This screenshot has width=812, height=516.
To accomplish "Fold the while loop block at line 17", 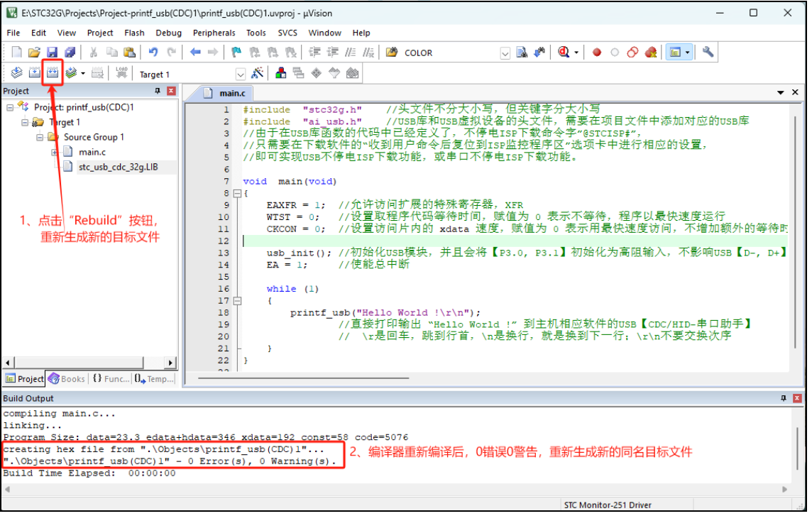I will click(x=238, y=302).
